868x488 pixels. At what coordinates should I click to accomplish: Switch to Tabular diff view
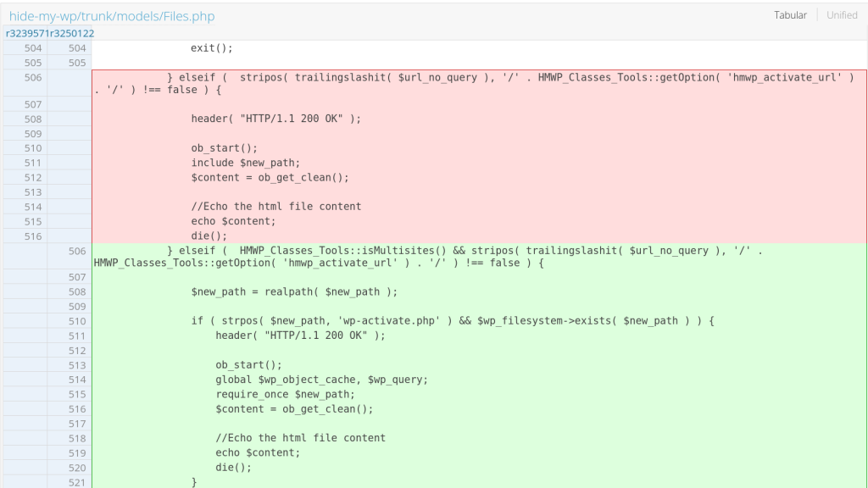coord(790,15)
